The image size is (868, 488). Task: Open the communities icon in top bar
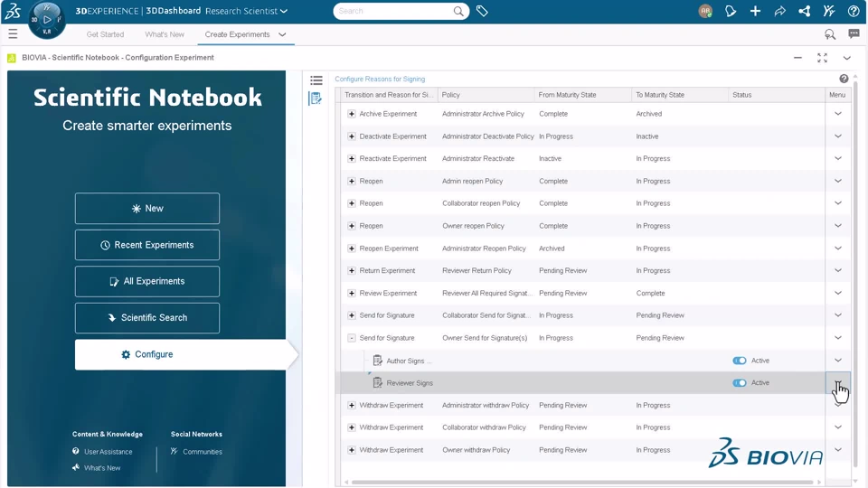829,11
